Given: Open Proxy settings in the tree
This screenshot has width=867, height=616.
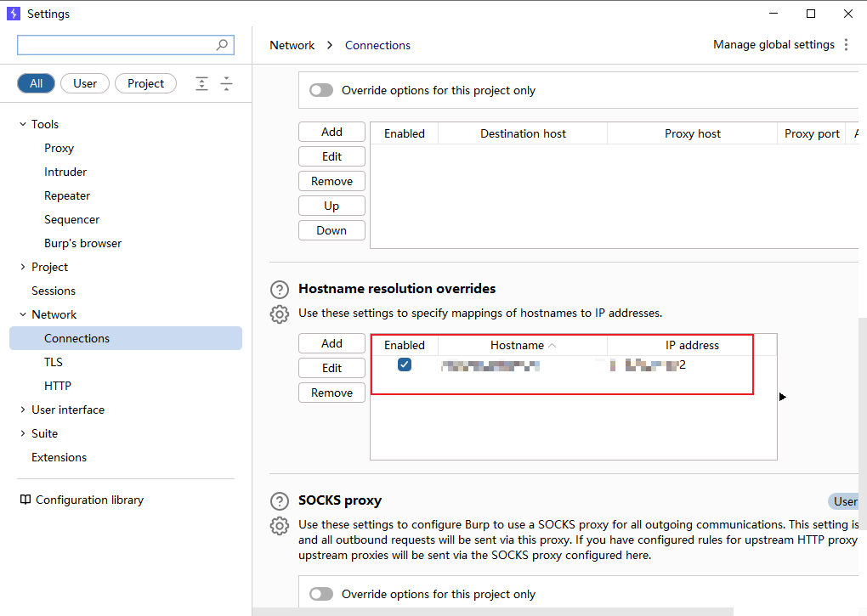Looking at the screenshot, I should (59, 148).
